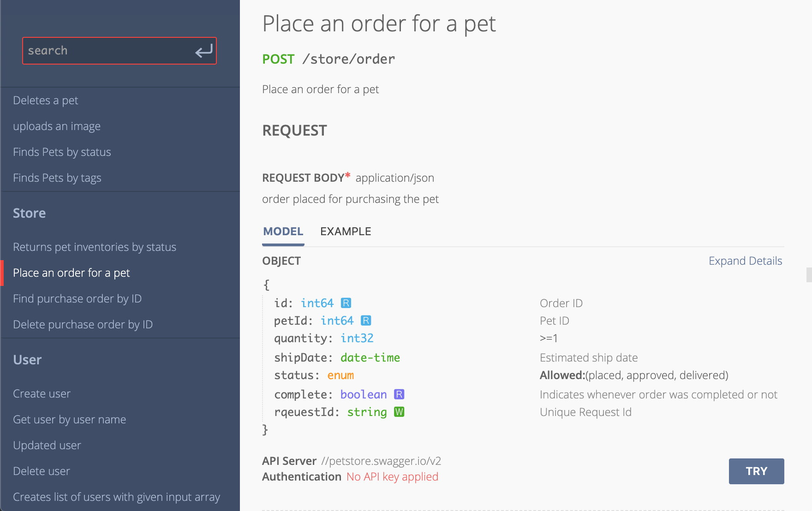The width and height of the screenshot is (812, 511).
Task: Click the Store section heading
Action: [x=29, y=213]
